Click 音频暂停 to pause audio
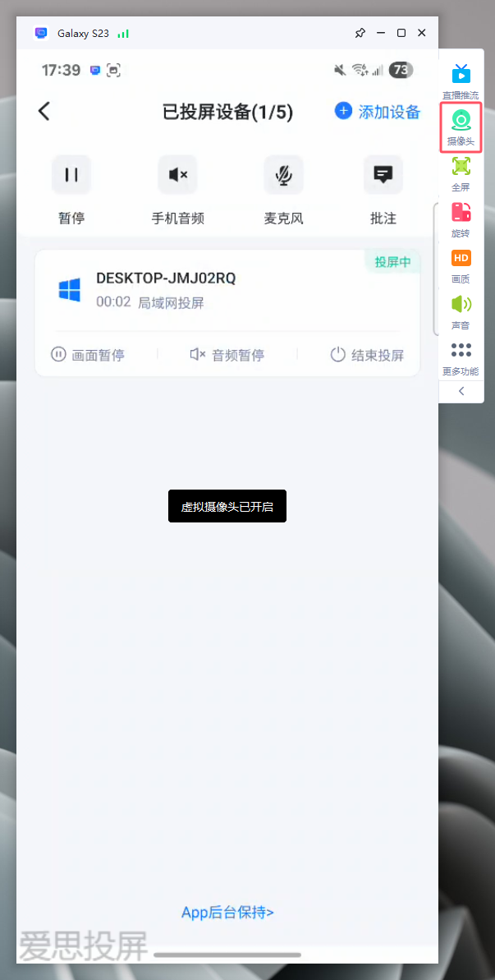Viewport: 495px width, 980px height. pos(227,355)
